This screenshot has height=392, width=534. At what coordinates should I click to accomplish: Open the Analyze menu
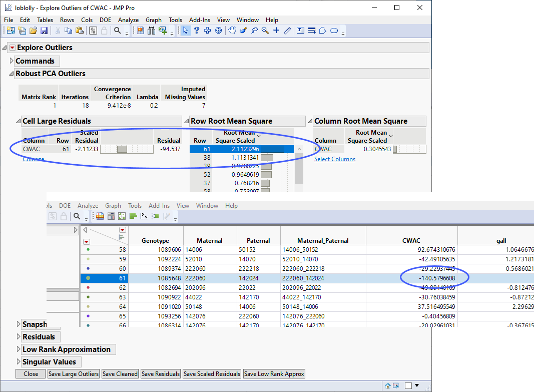[x=128, y=20]
